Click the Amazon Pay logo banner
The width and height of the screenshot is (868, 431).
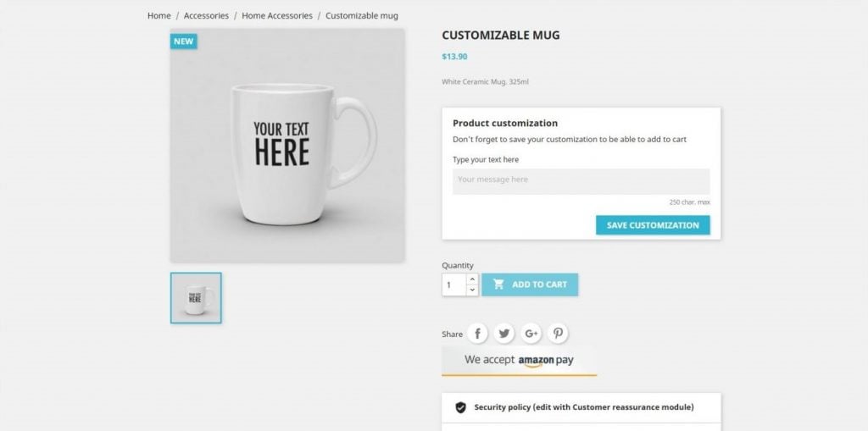[x=519, y=360]
